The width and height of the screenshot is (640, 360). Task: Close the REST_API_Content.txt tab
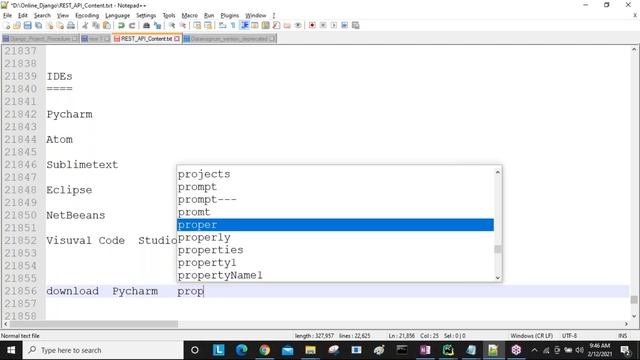tap(177, 39)
